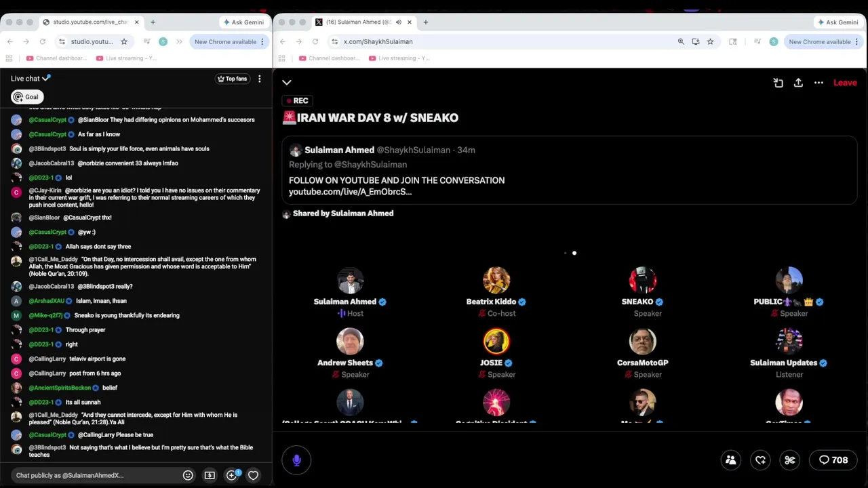The width and height of the screenshot is (868, 488).
Task: Open the Channel dashboard bookmark in the X window
Action: 328,58
